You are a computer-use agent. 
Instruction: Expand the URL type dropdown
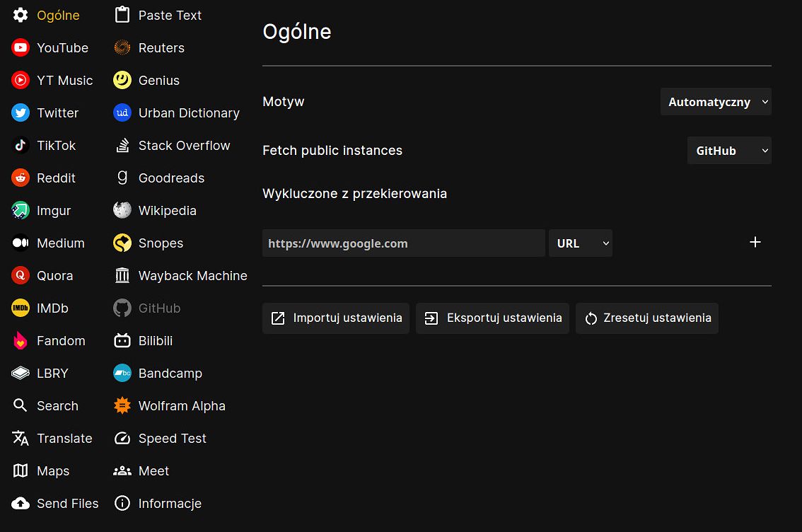click(x=581, y=243)
